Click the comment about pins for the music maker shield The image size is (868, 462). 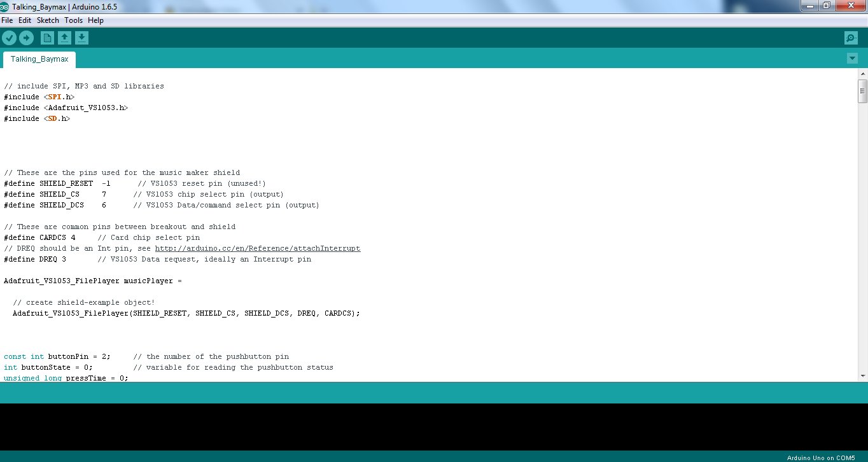pos(122,172)
